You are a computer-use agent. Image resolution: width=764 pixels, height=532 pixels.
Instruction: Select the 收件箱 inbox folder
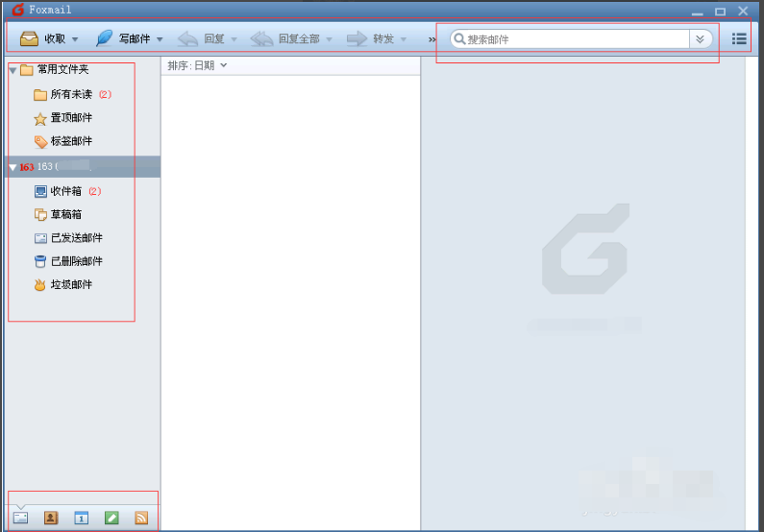[65, 191]
